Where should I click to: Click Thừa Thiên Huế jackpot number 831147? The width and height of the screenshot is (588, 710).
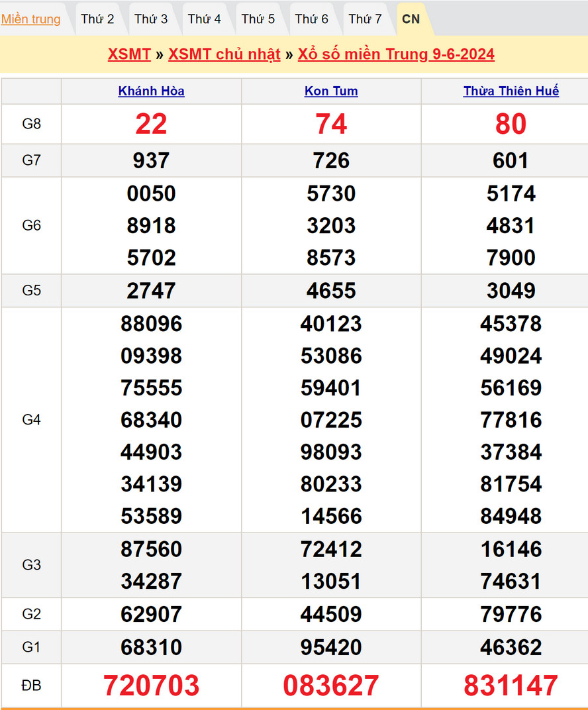511,685
